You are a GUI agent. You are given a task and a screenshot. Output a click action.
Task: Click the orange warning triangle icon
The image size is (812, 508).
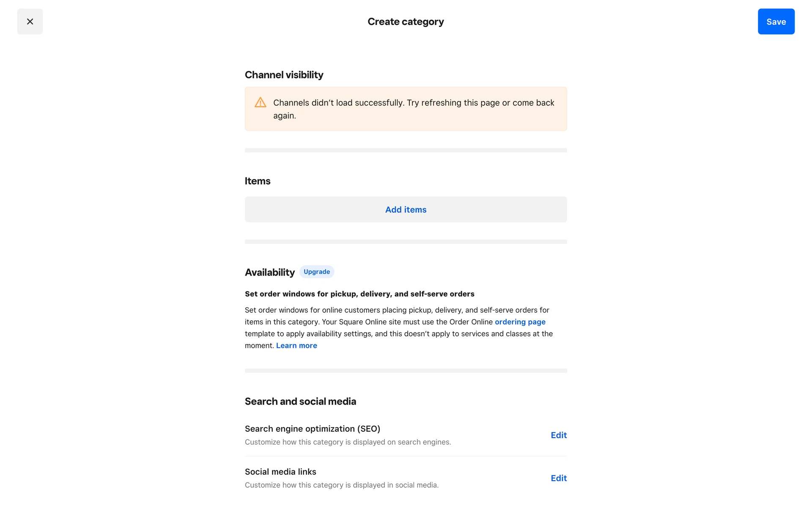[x=260, y=102]
